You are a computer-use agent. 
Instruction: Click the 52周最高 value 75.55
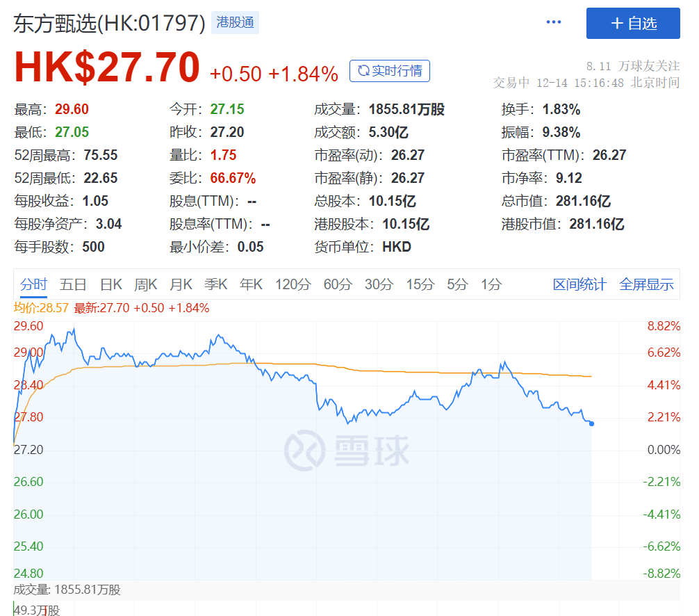pos(101,155)
